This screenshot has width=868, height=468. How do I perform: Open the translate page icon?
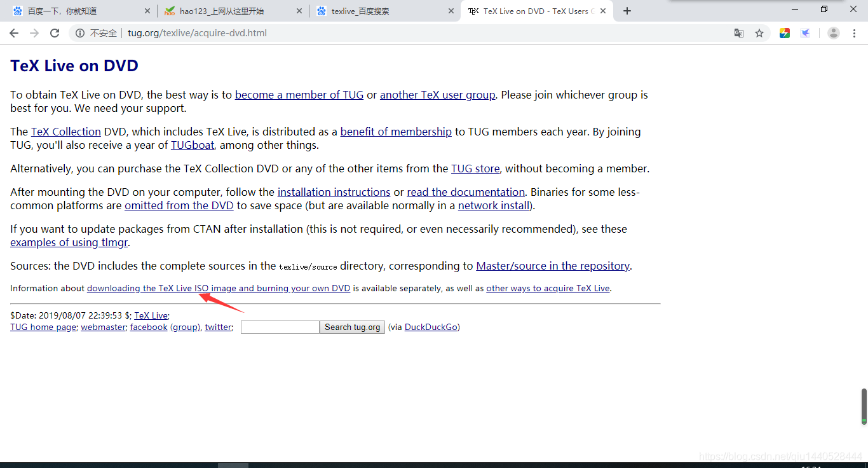[x=739, y=33]
